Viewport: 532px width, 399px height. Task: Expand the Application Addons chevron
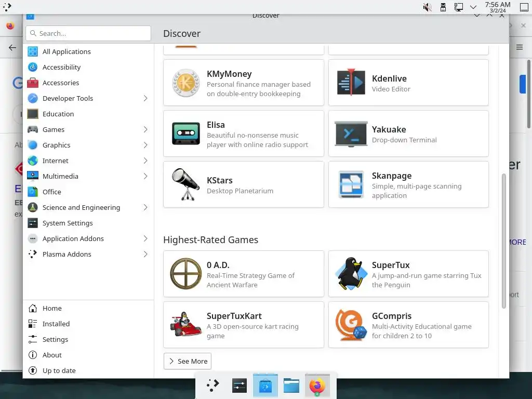click(145, 239)
